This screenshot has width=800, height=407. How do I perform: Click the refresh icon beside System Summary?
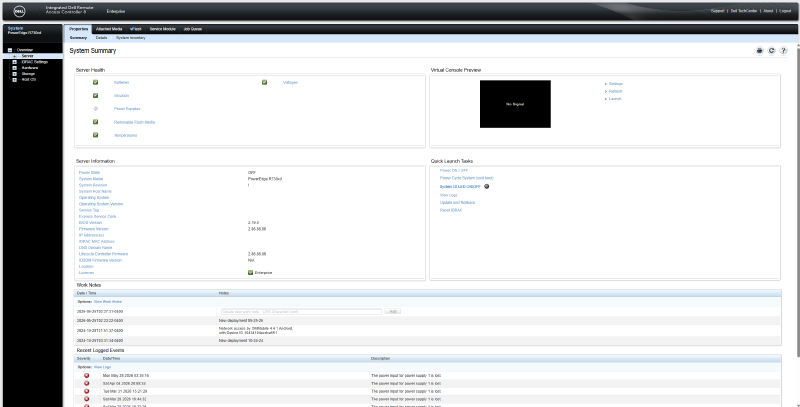[x=771, y=50]
